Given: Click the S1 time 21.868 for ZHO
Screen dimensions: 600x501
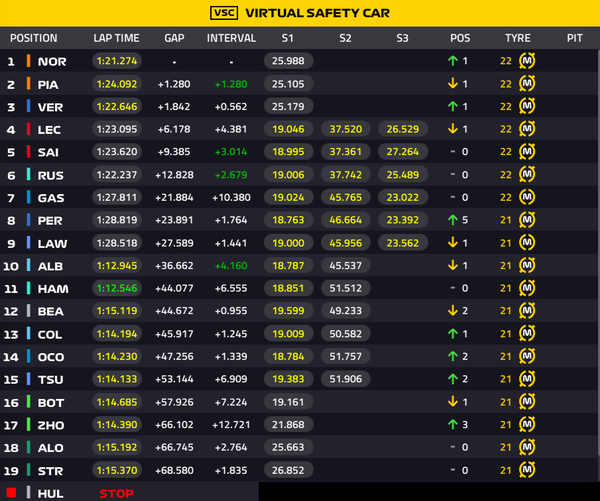Looking at the screenshot, I should [x=288, y=424].
